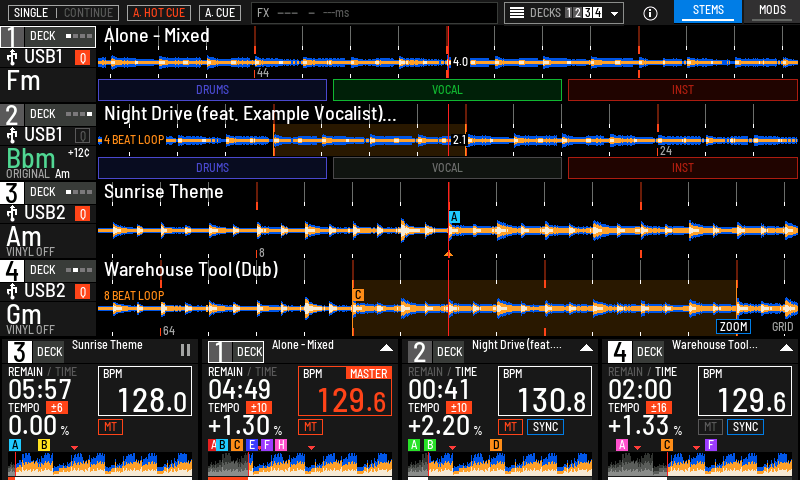This screenshot has width=800, height=480.
Task: Click the deck 3 overview waveform strip
Action: click(100, 465)
